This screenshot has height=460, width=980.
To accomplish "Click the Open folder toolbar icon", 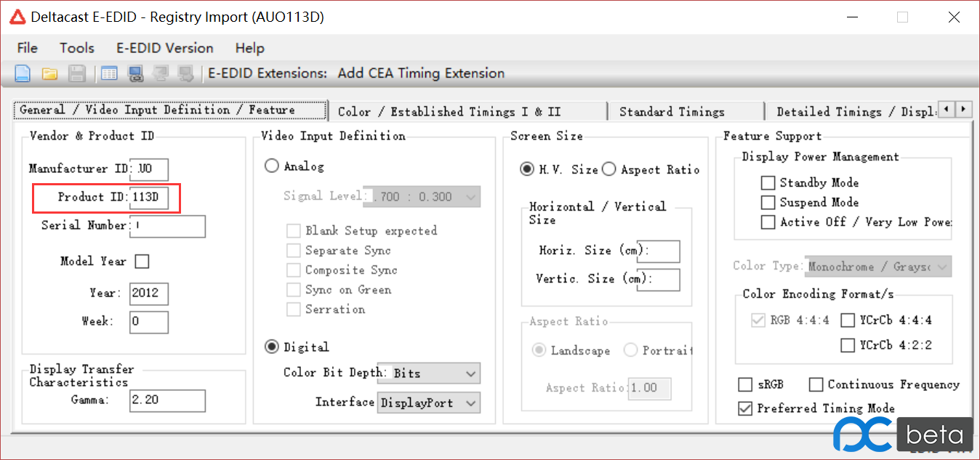I will click(x=49, y=73).
